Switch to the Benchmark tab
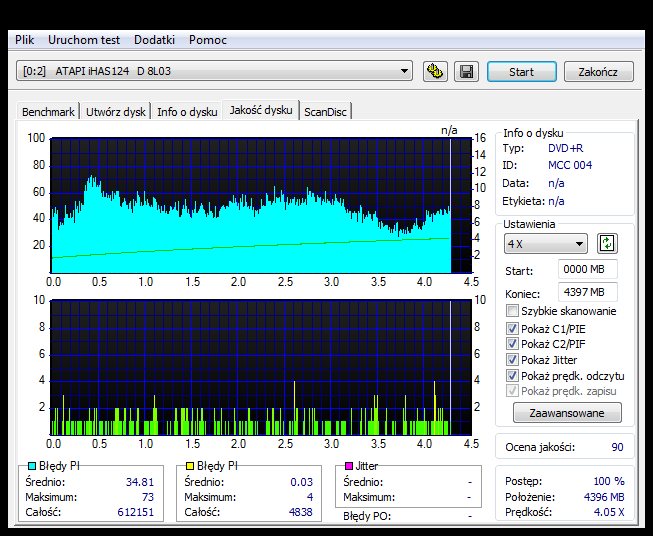The width and height of the screenshot is (653, 536). click(x=48, y=112)
